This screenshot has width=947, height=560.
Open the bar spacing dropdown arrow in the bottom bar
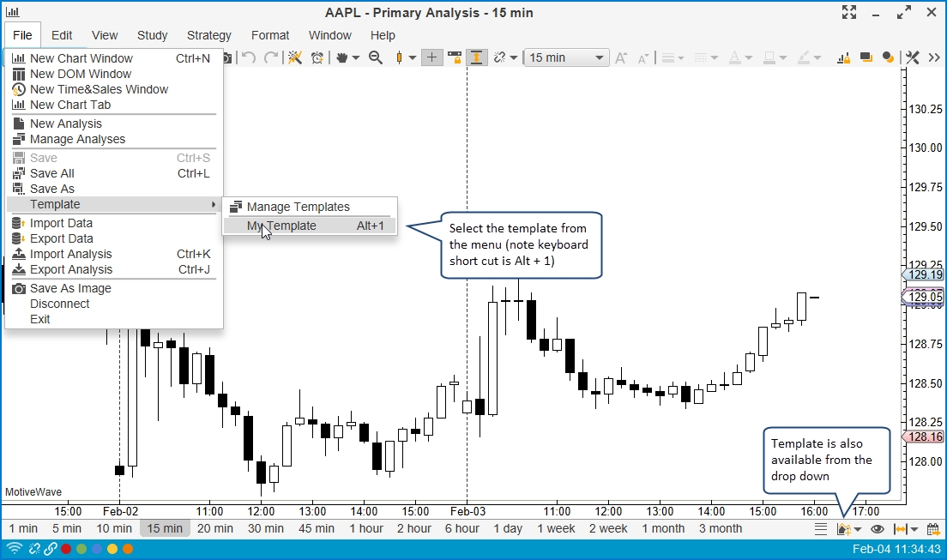click(914, 530)
